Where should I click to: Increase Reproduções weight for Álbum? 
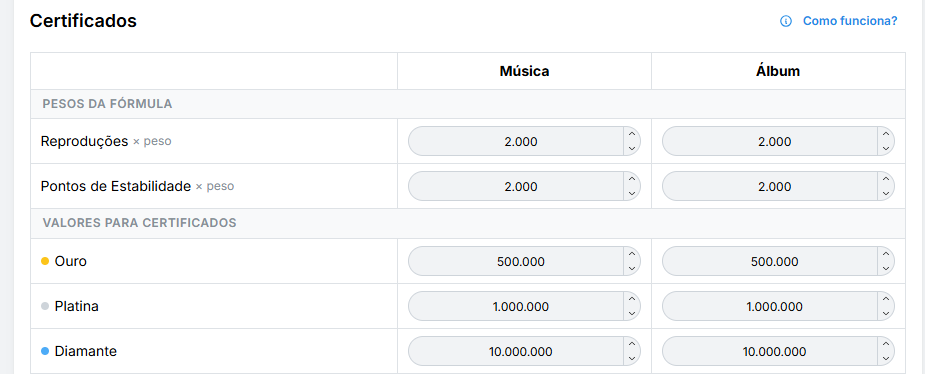click(885, 134)
